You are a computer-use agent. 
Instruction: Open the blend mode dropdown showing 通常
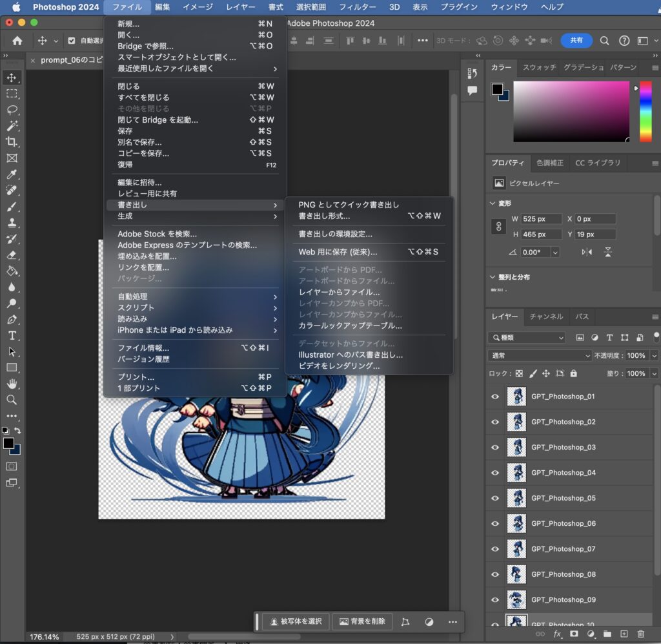click(540, 355)
